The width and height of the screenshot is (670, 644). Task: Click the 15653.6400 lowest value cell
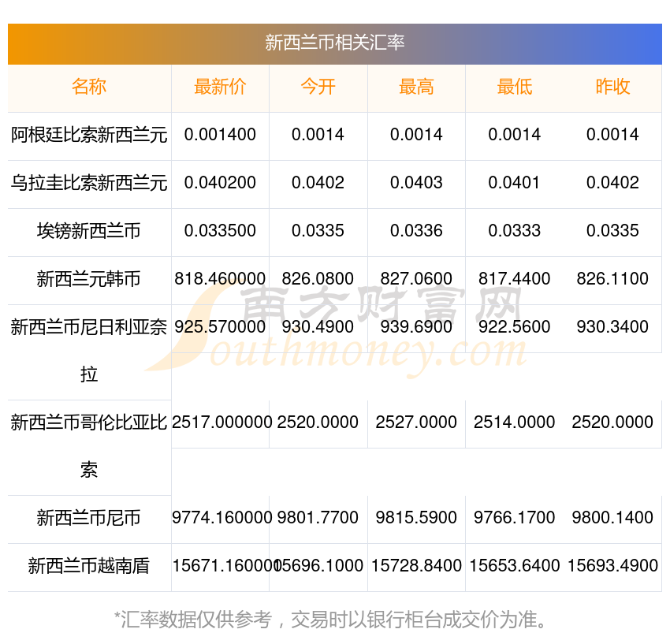click(515, 566)
